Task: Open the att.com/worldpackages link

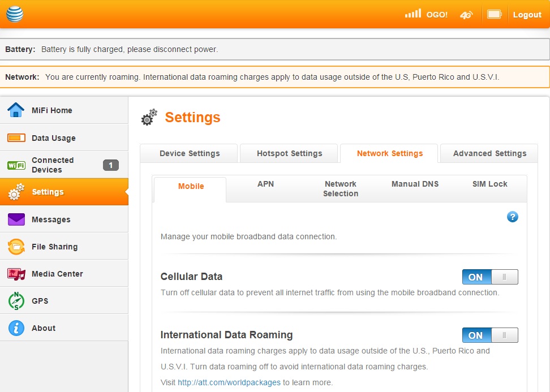Action: point(229,382)
